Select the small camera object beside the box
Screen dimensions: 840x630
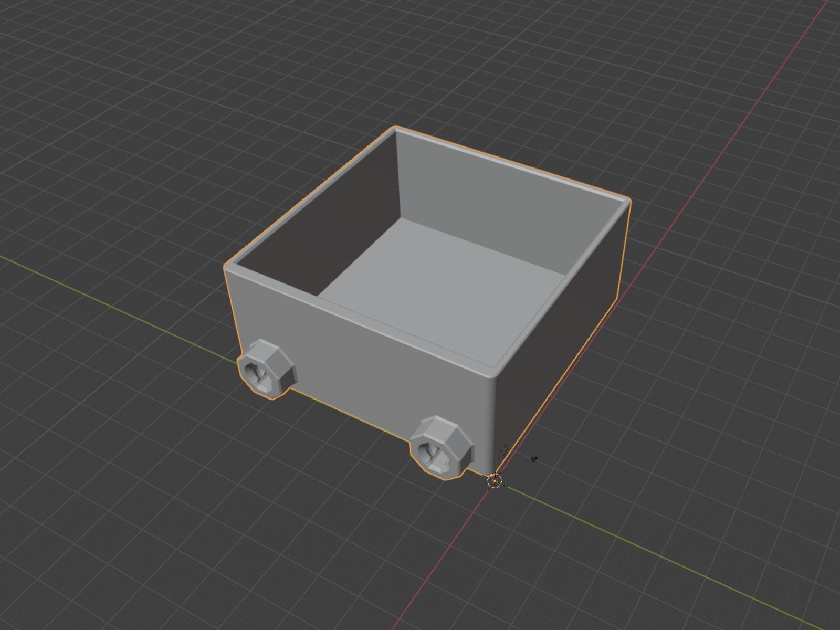[534, 459]
